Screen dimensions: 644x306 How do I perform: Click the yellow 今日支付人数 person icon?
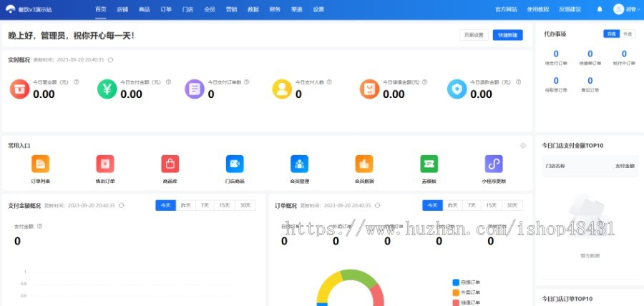pos(282,89)
